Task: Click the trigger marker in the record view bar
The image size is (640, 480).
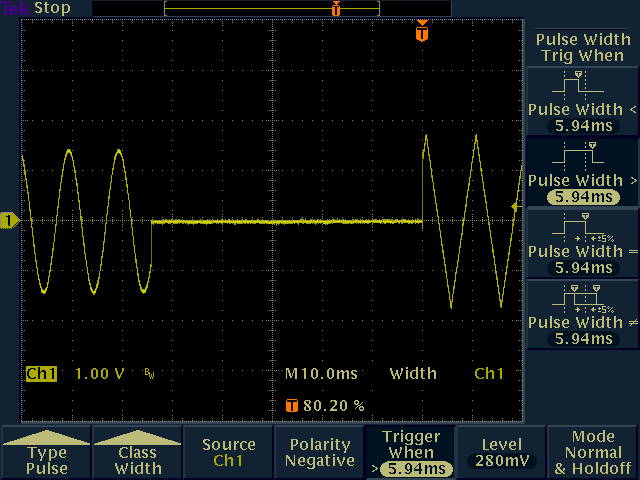Action: [336, 8]
